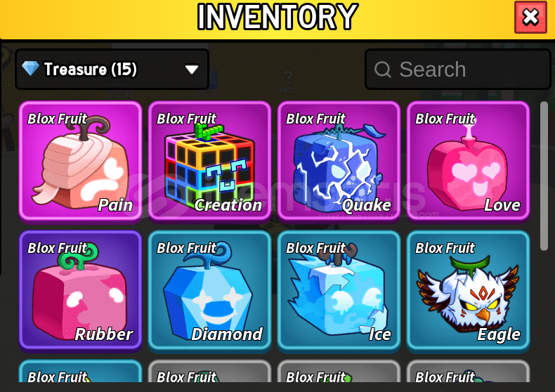This screenshot has height=392, width=555.
Task: Click the INVENTORY title bar
Action: [277, 17]
